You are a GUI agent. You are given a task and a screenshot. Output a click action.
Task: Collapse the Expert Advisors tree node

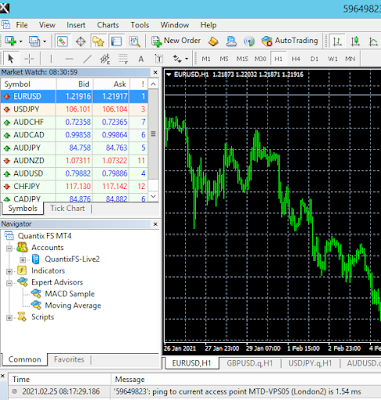point(9,283)
